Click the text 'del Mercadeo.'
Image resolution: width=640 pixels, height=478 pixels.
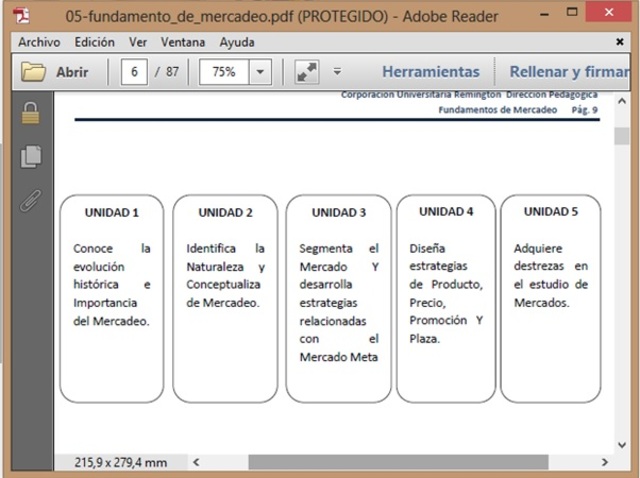tap(111, 321)
